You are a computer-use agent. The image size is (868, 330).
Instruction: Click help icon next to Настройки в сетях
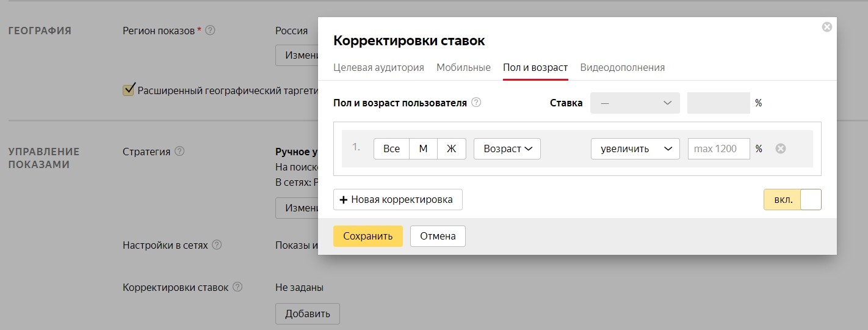[217, 245]
